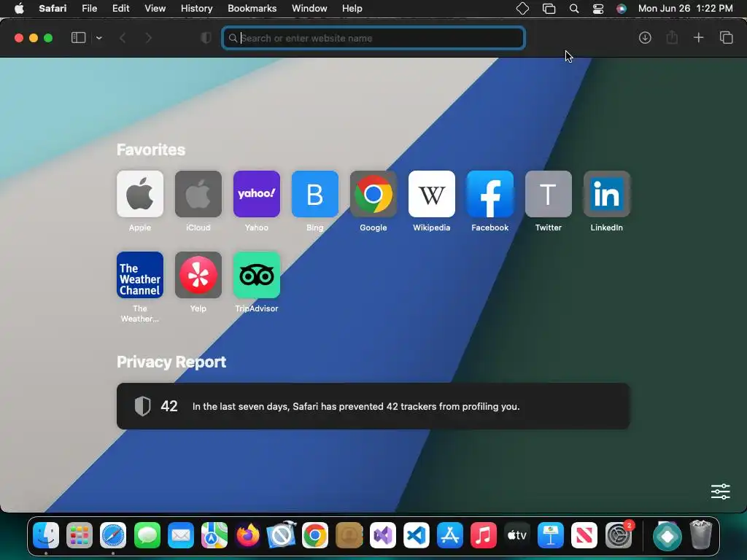Open the Window menu
The width and height of the screenshot is (747, 560).
(309, 9)
